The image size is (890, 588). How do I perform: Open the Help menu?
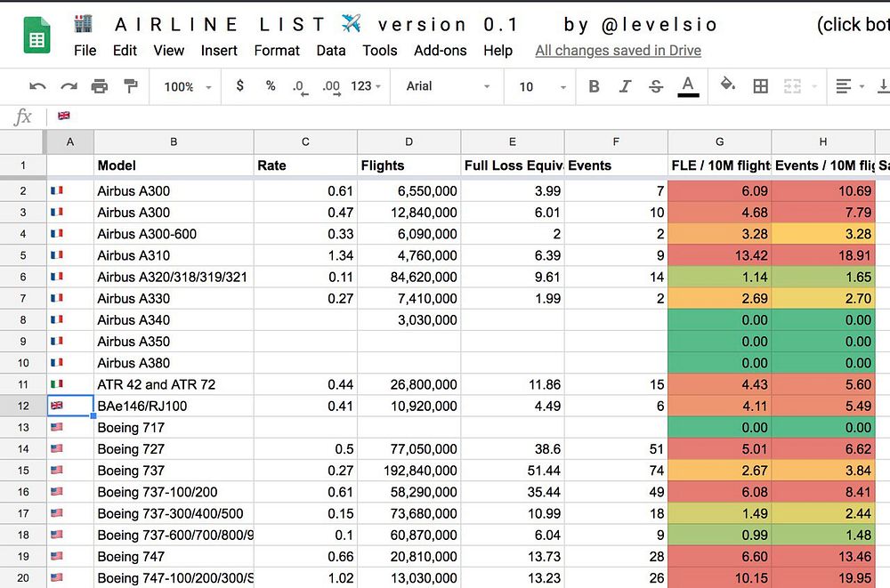(498, 51)
